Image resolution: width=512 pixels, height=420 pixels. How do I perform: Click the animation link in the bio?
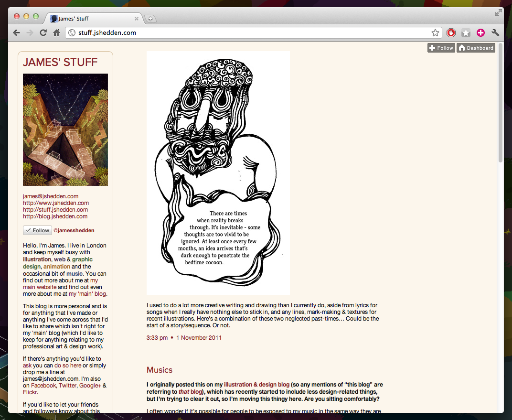57,267
